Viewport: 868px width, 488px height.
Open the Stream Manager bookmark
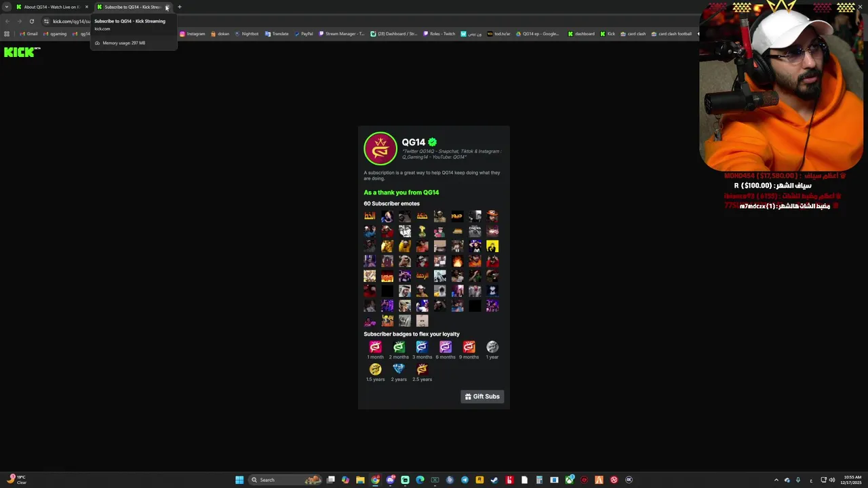coord(341,34)
